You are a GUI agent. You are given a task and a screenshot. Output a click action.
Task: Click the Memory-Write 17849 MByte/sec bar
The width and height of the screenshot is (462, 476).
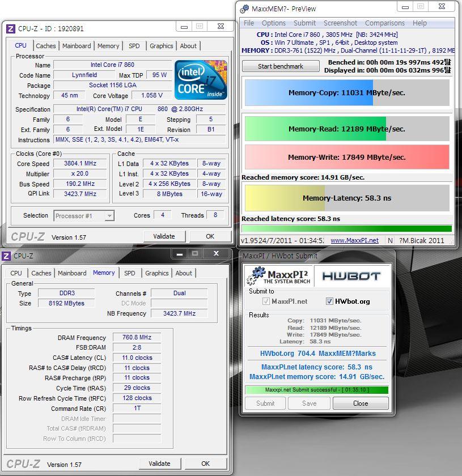347,157
